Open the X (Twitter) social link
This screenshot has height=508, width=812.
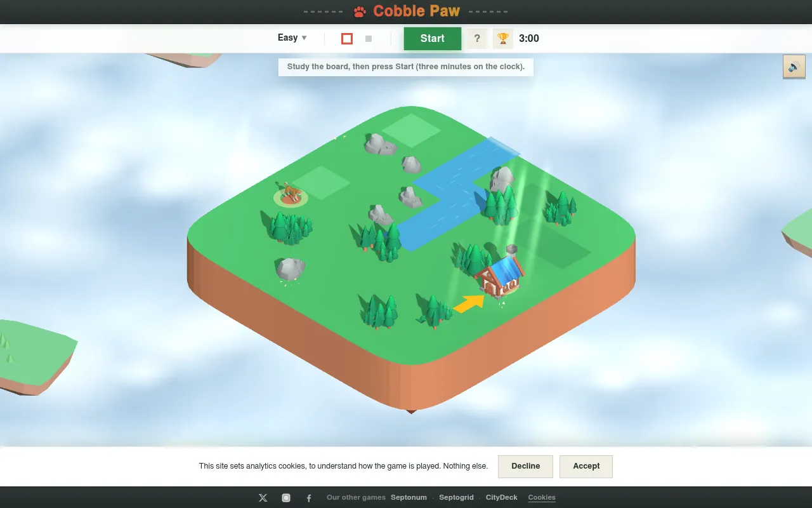[x=263, y=498]
